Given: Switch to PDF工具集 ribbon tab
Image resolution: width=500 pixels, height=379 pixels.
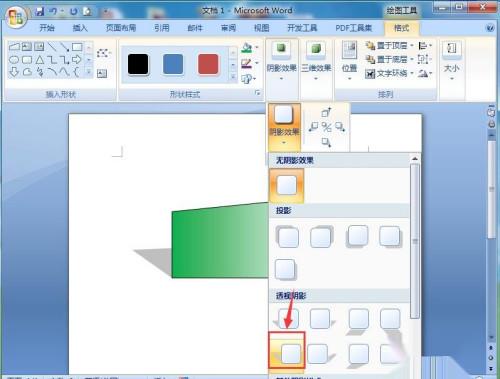Looking at the screenshot, I should [x=354, y=28].
